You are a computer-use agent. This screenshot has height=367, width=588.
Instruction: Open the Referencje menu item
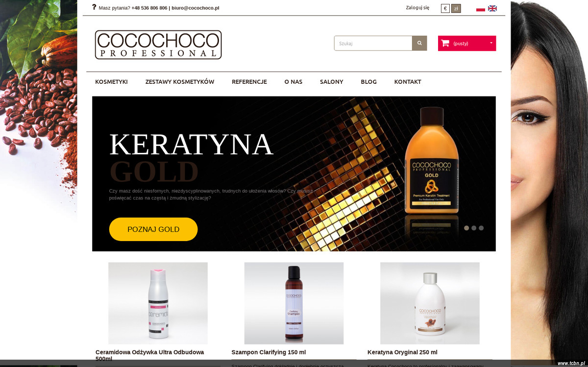tap(249, 82)
